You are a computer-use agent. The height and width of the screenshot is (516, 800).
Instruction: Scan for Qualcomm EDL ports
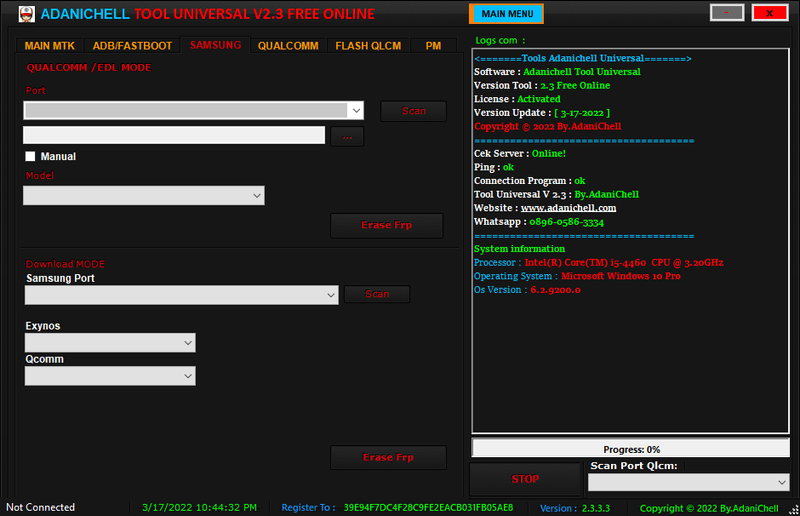pyautogui.click(x=413, y=111)
